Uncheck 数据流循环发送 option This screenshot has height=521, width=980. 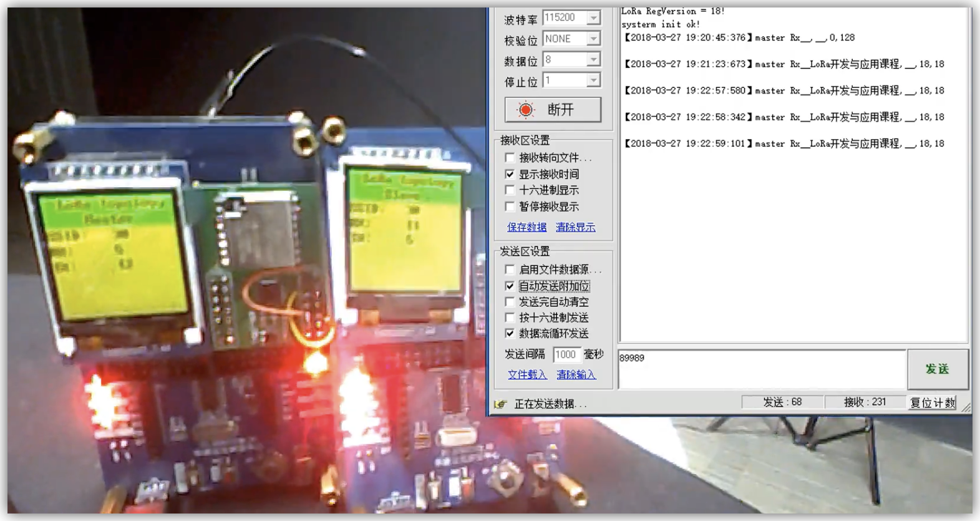[x=510, y=334]
